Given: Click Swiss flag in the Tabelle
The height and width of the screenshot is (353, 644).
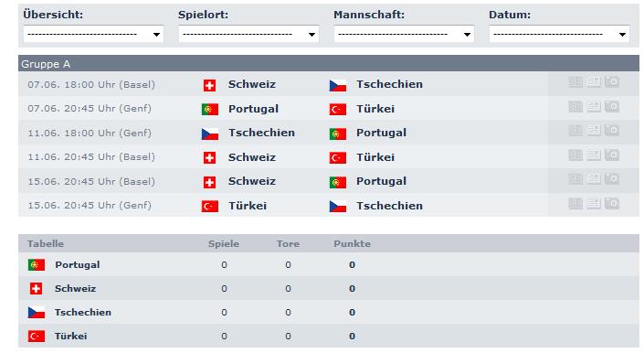Looking at the screenshot, I should coord(37,288).
